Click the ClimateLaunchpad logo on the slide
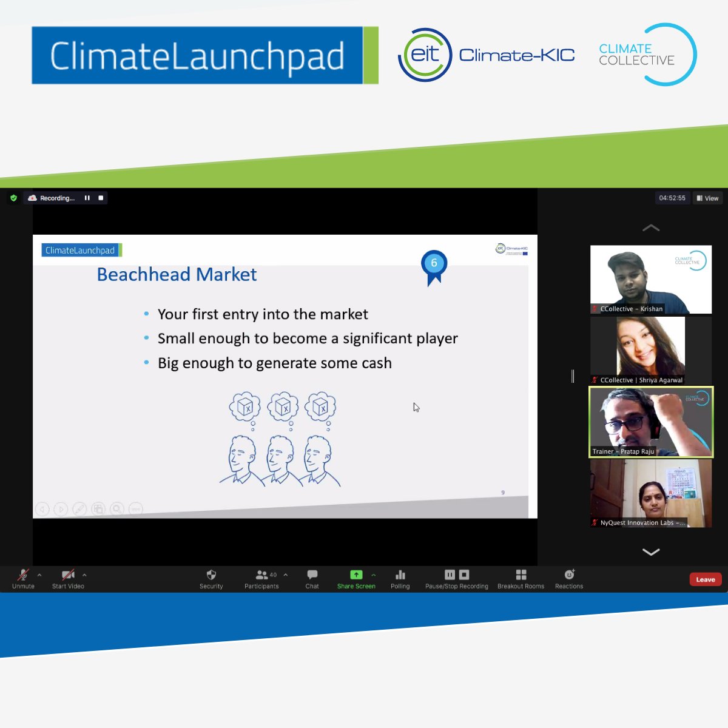The height and width of the screenshot is (728, 728). coord(82,250)
